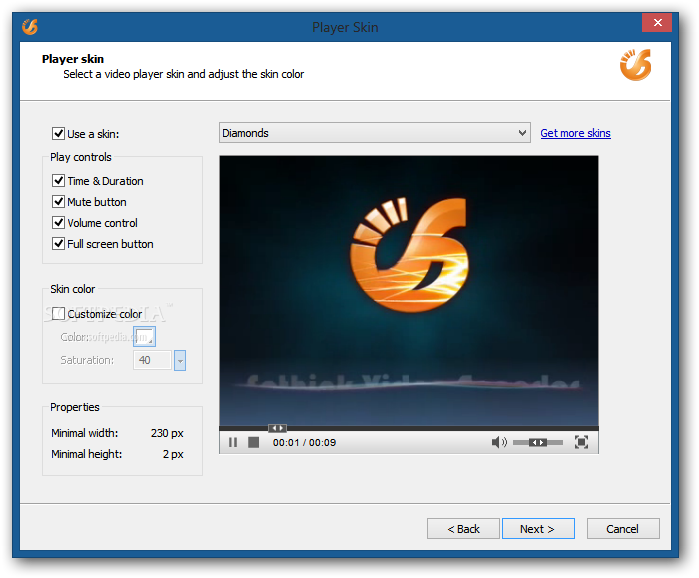Image resolution: width=699 pixels, height=578 pixels.
Task: Close the Player Skin dialog
Action: point(657,23)
